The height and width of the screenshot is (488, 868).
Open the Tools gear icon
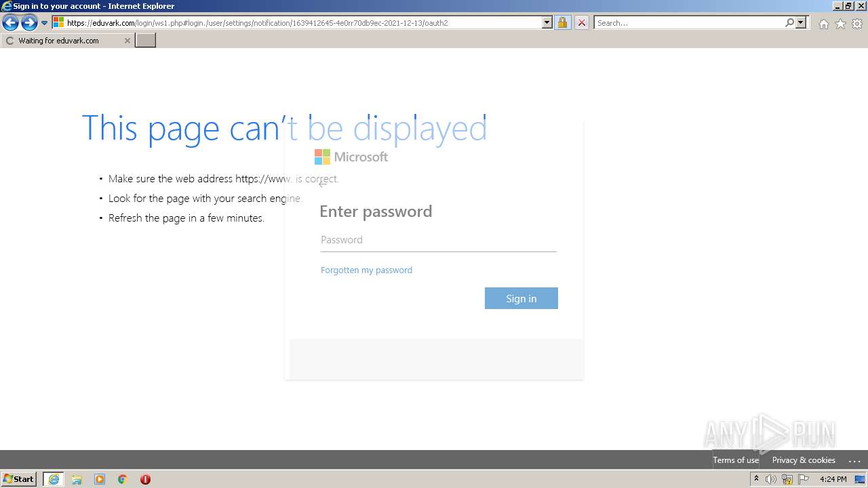857,24
